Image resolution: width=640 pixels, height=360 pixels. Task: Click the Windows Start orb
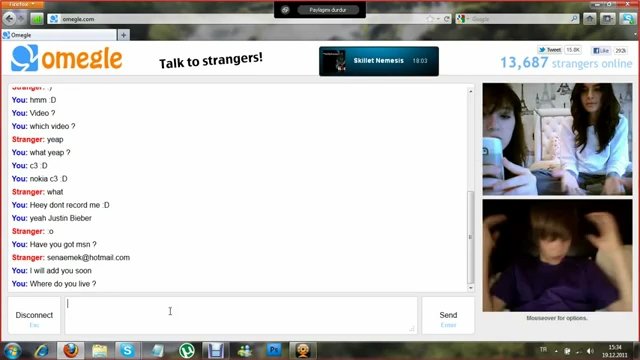click(12, 351)
